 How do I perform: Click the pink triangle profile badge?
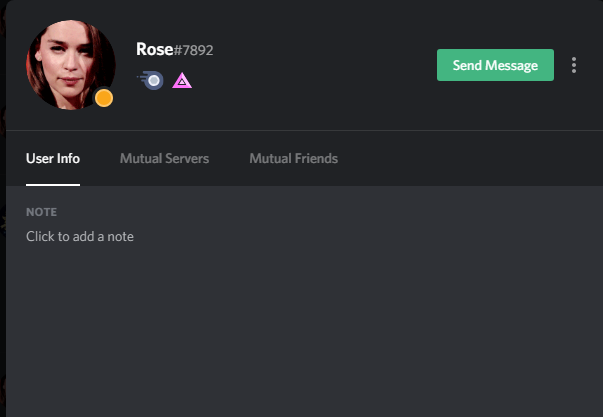[x=182, y=81]
